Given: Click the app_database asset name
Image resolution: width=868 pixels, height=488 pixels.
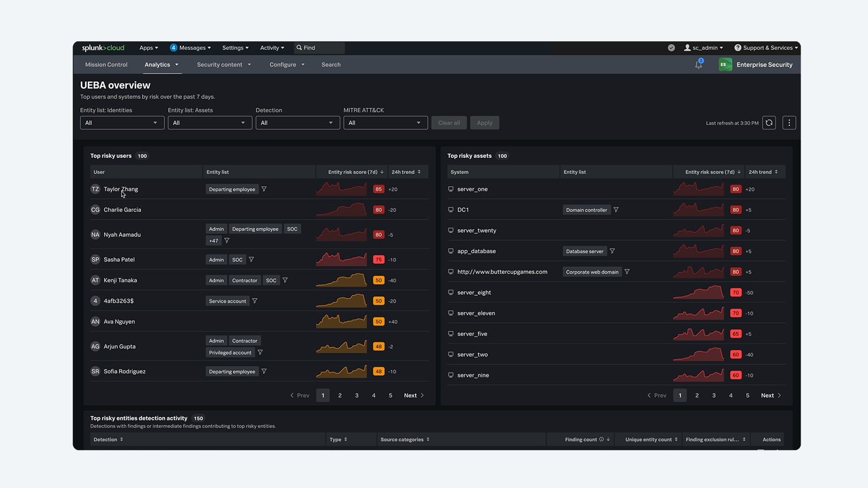Looking at the screenshot, I should (x=476, y=251).
